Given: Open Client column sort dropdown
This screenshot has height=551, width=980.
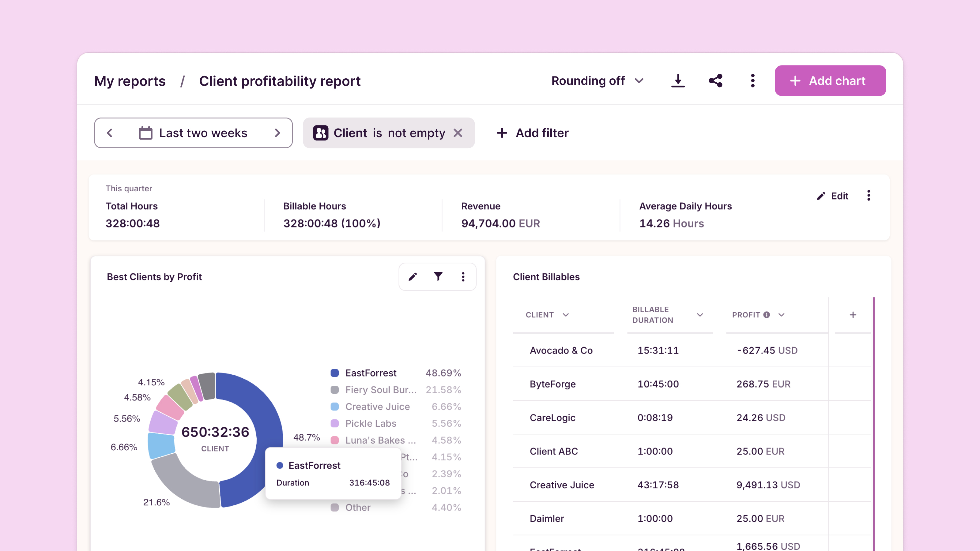Looking at the screenshot, I should 566,315.
